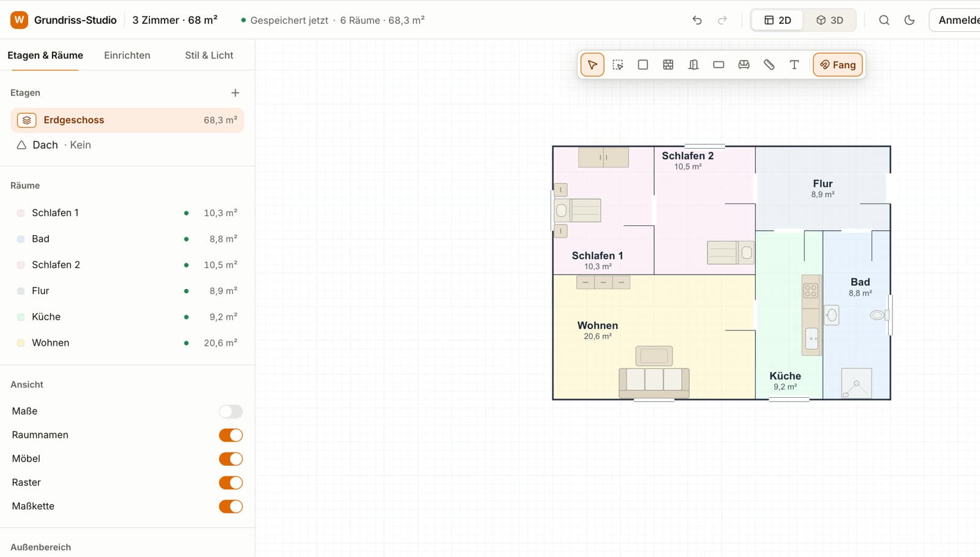Click the Küche color swatch
The width and height of the screenshot is (980, 557).
(21, 317)
